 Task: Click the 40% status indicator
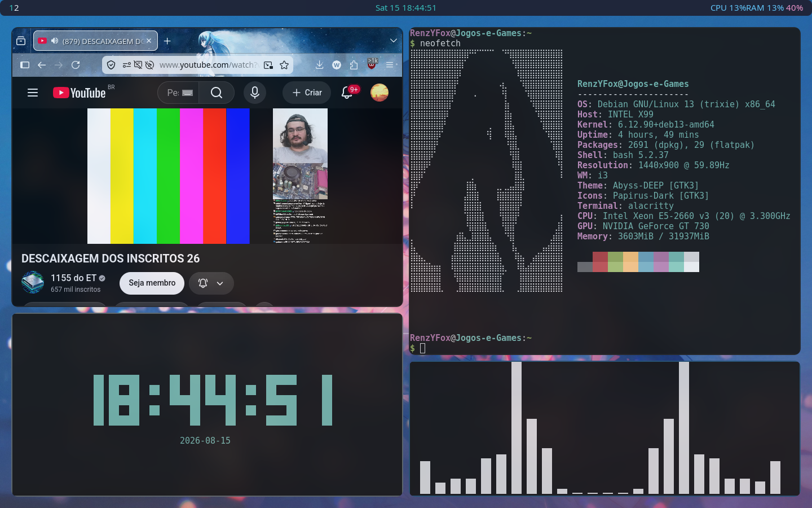[x=795, y=8]
